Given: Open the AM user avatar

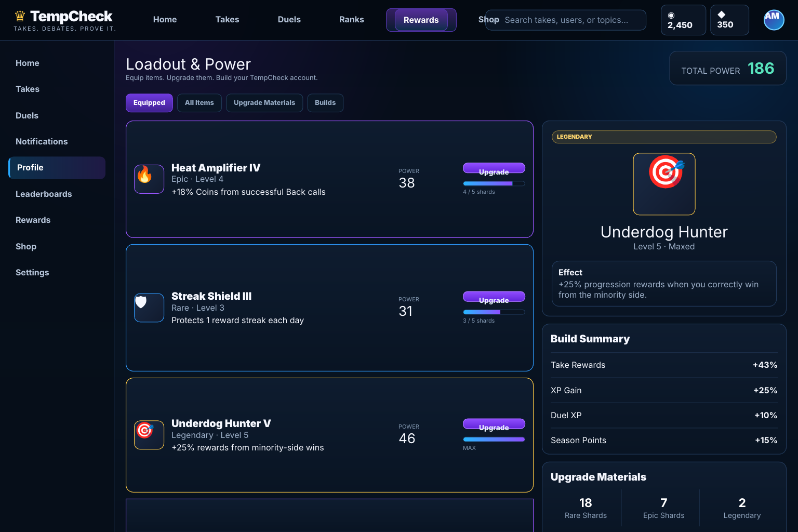Looking at the screenshot, I should (x=774, y=20).
